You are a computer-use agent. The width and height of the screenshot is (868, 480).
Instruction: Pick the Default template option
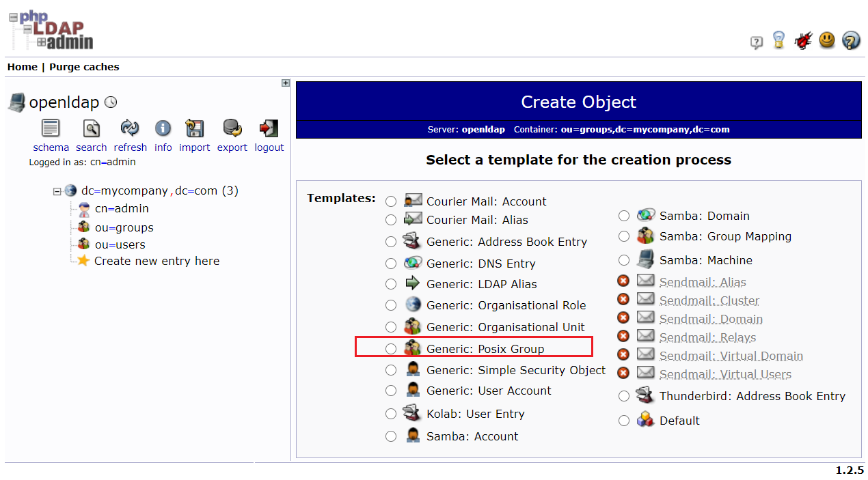623,421
